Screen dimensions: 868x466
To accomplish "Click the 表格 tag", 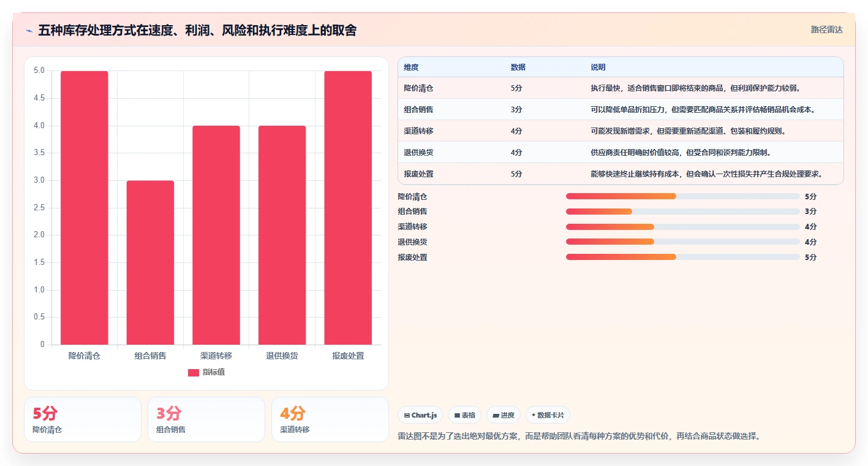I will coord(465,415).
